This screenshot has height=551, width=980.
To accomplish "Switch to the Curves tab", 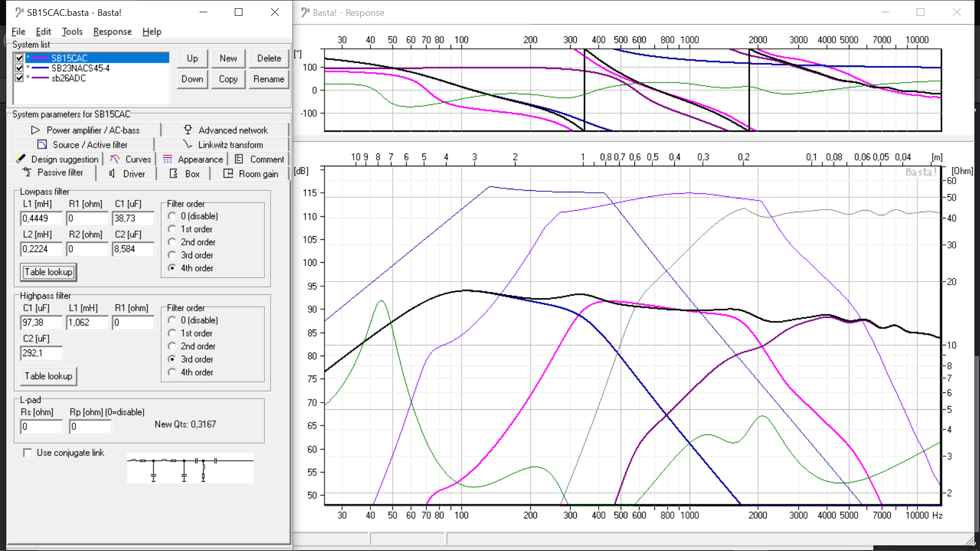I will tap(130, 159).
